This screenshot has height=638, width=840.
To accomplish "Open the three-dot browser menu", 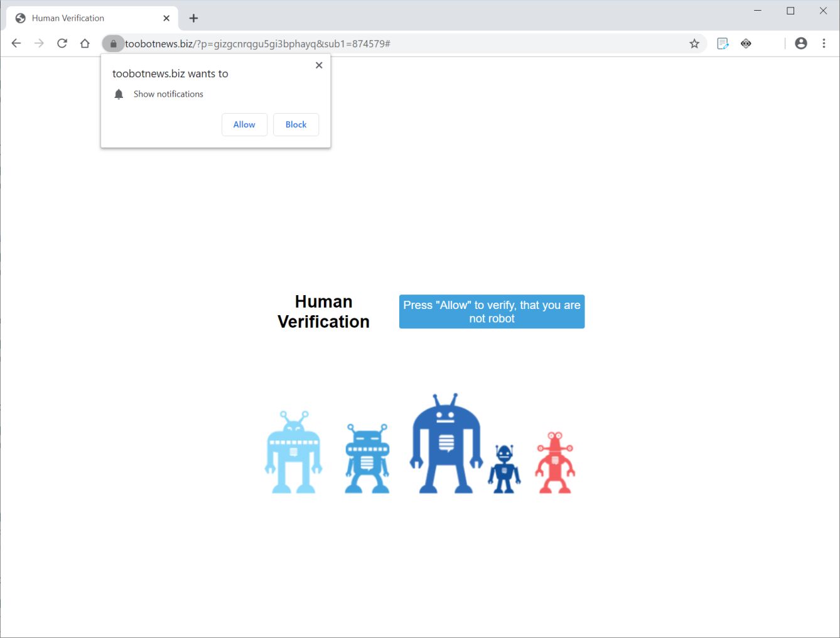I will pos(824,43).
